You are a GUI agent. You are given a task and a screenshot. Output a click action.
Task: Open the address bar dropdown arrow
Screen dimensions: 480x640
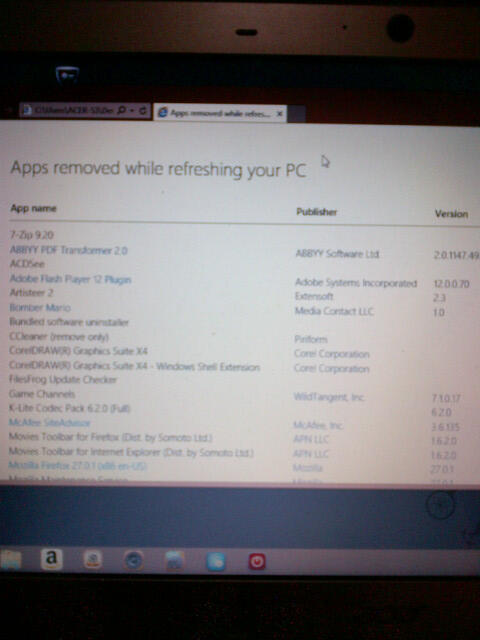click(x=132, y=111)
